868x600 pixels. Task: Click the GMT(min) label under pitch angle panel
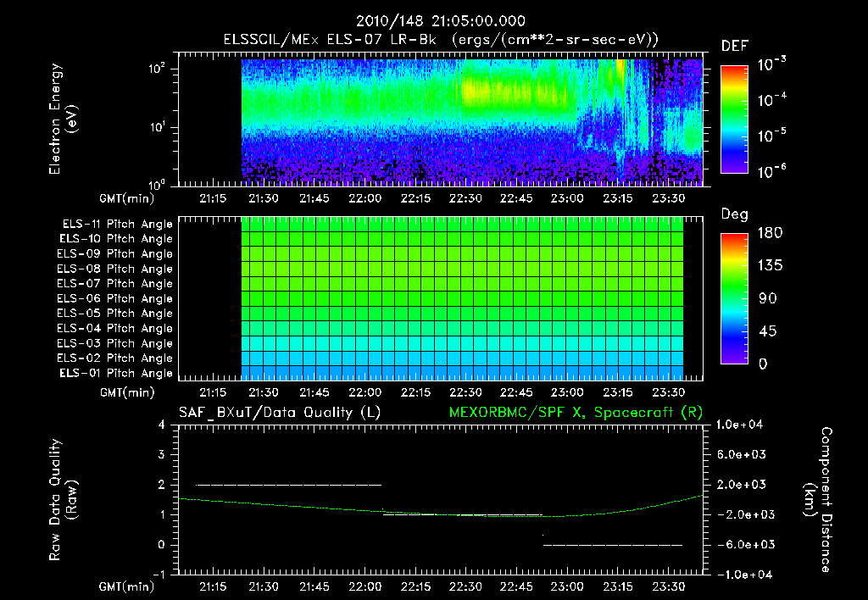coord(127,392)
